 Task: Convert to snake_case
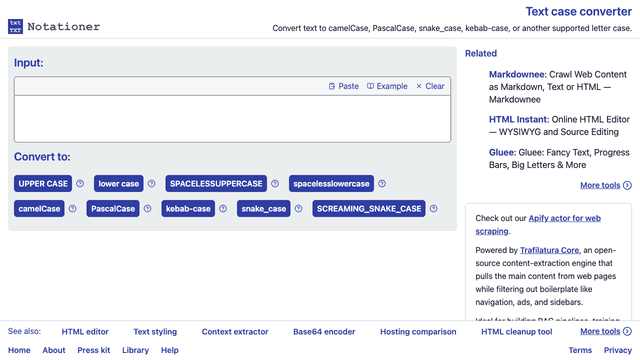(263, 209)
